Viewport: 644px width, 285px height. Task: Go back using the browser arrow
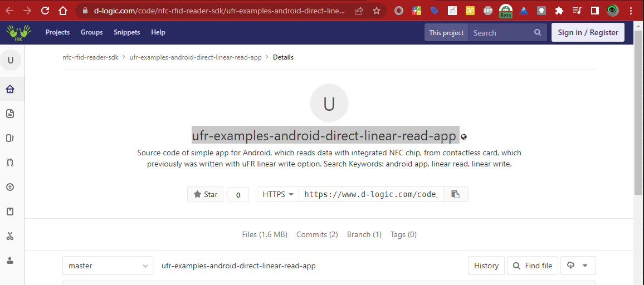(9, 11)
